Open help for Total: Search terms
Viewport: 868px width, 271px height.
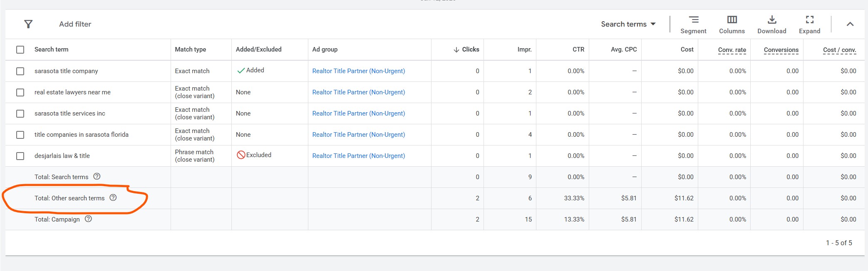point(97,176)
